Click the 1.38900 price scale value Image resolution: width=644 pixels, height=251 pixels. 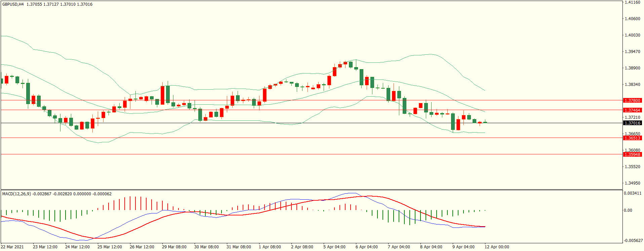(x=632, y=68)
